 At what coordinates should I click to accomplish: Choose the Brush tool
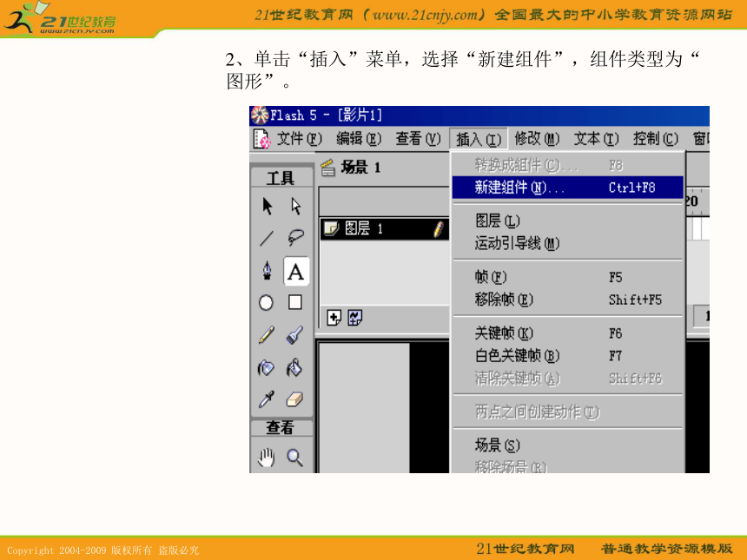(295, 334)
